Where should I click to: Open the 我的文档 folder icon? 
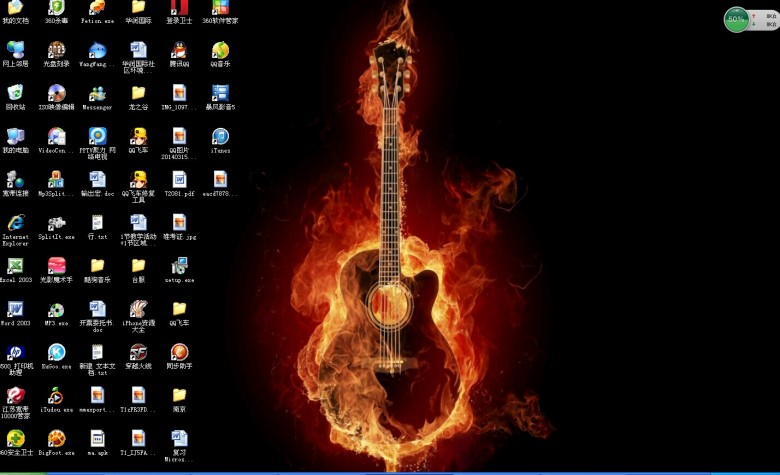pyautogui.click(x=15, y=7)
